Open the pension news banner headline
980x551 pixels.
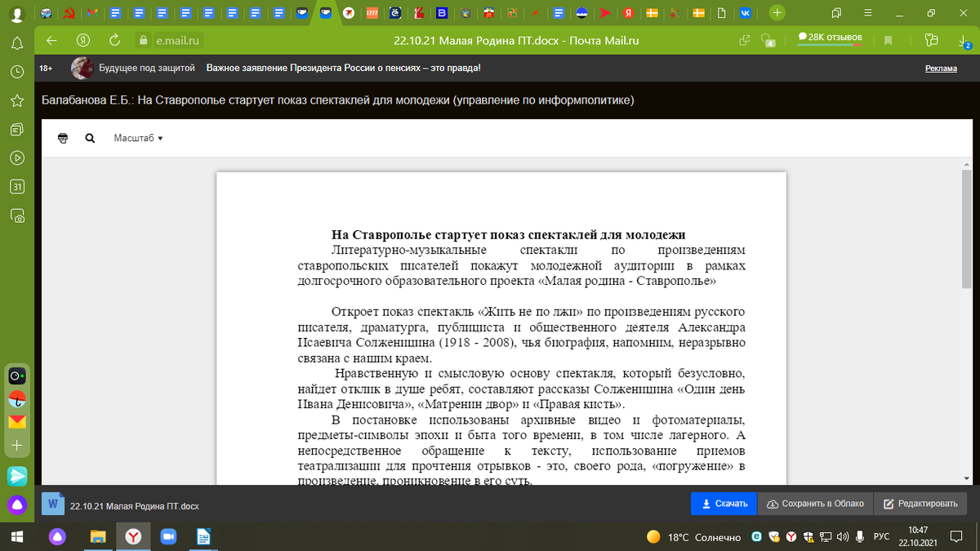(344, 68)
